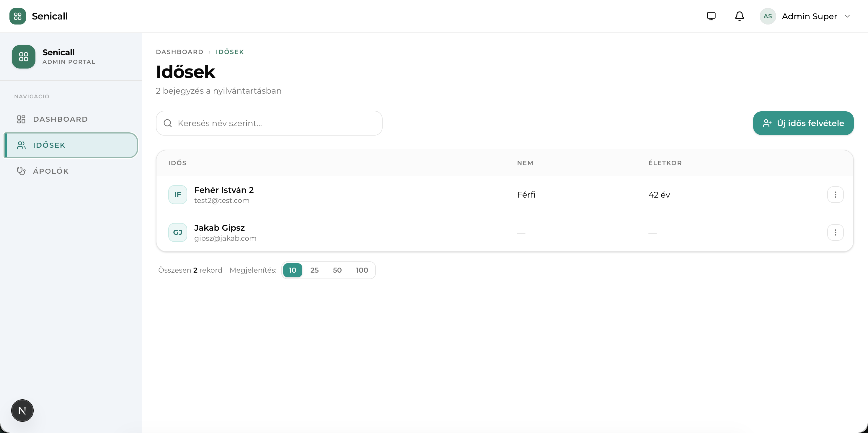Select 25 records per page

pyautogui.click(x=314, y=270)
